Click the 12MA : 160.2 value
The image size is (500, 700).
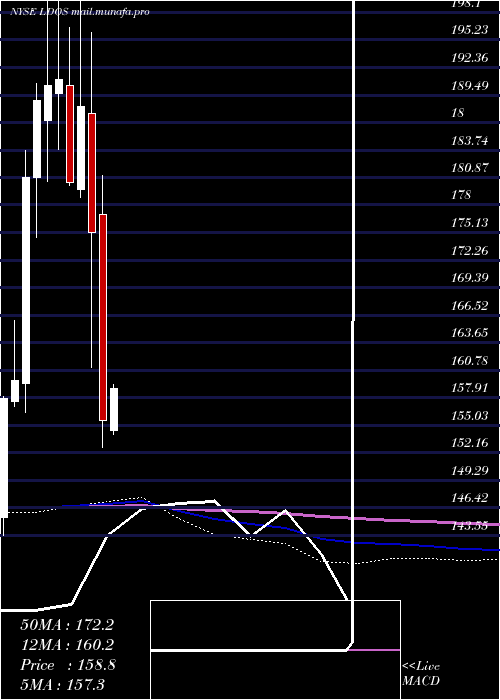click(x=67, y=645)
